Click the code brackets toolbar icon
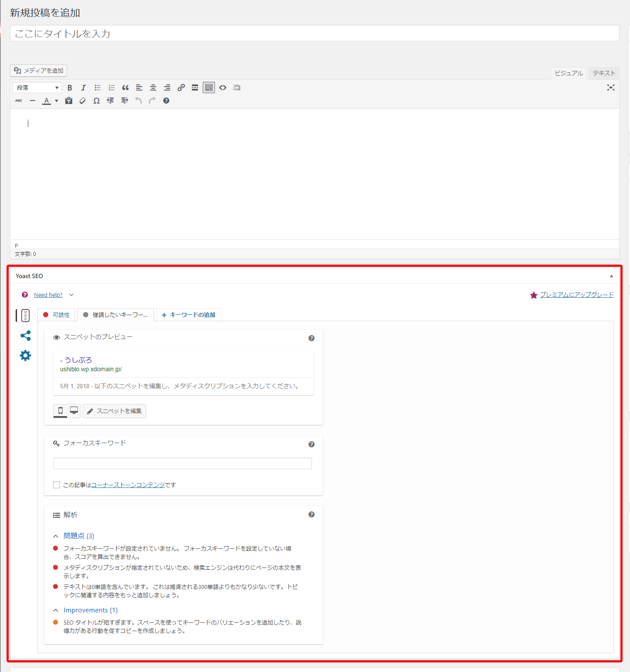Screen dimensions: 630x672 pos(223,87)
